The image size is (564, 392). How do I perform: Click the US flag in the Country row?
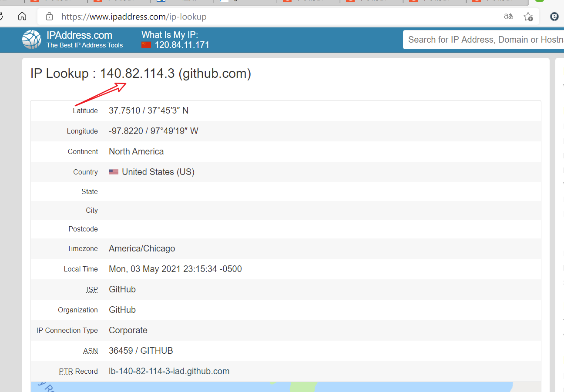(114, 172)
